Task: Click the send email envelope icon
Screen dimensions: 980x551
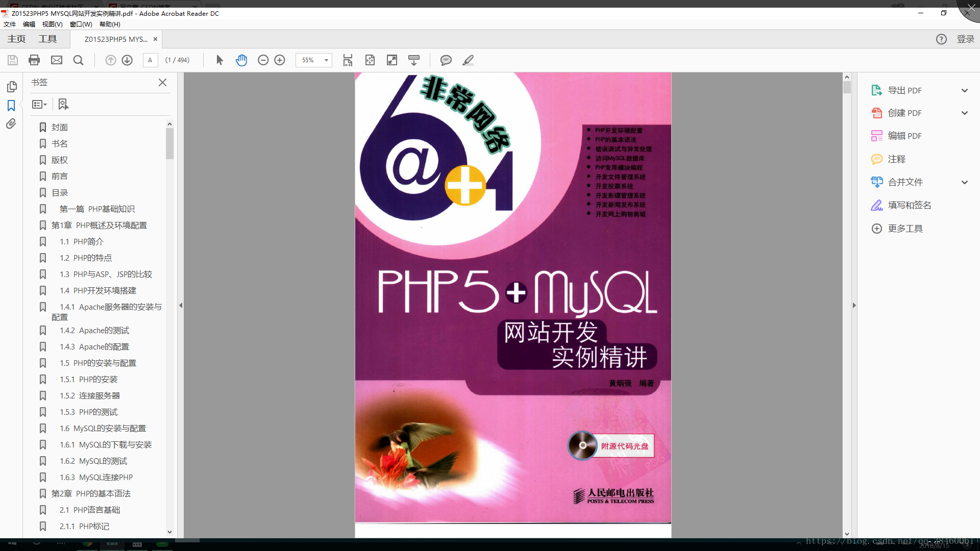Action: (57, 60)
